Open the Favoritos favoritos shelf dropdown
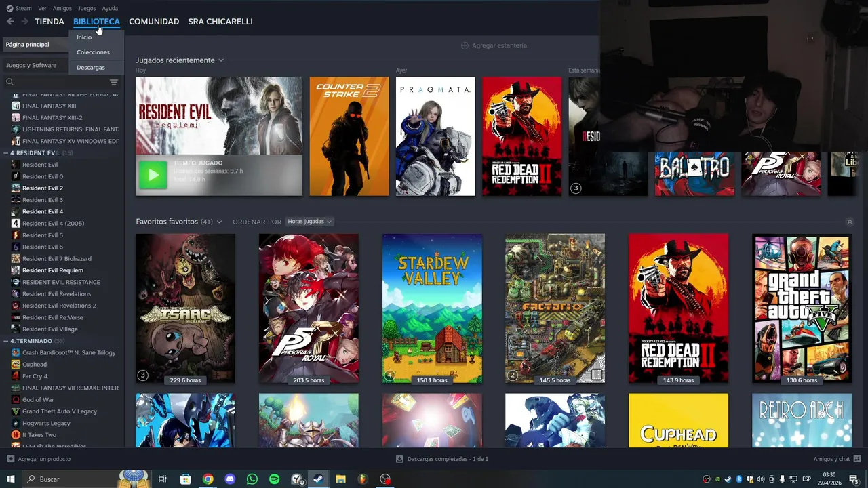 [219, 222]
